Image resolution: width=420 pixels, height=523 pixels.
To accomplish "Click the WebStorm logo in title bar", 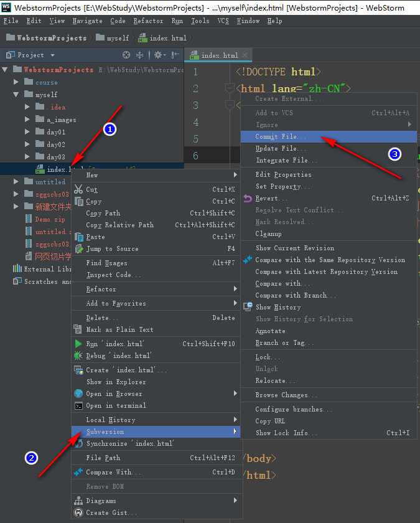I will click(6, 7).
